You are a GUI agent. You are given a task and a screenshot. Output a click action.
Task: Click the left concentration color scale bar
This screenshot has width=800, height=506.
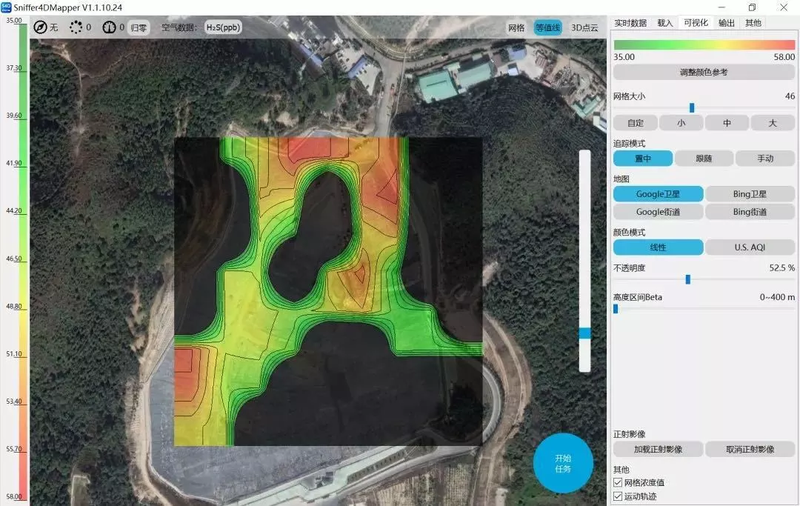pos(23,261)
